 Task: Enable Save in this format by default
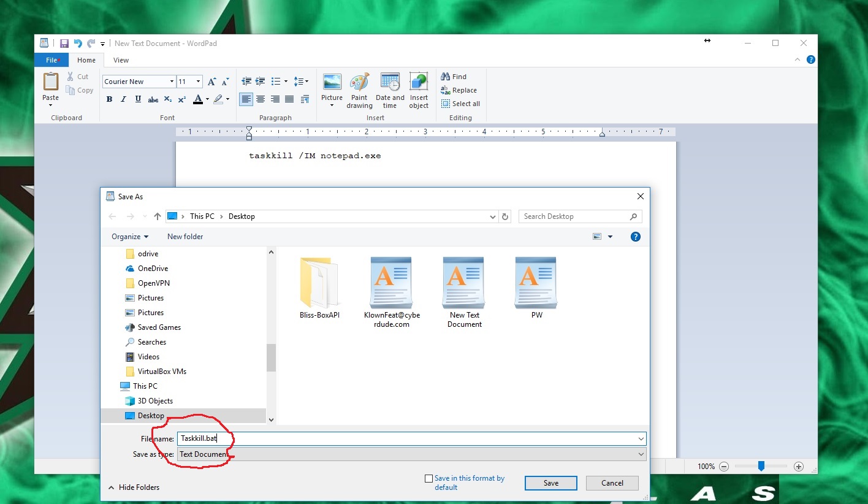(429, 479)
